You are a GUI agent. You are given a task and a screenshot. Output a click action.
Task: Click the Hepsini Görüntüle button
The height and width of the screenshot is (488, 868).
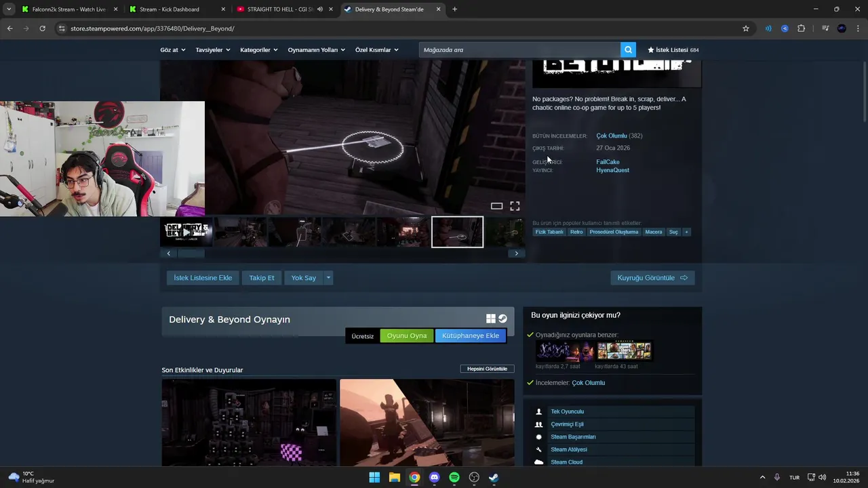click(487, 369)
